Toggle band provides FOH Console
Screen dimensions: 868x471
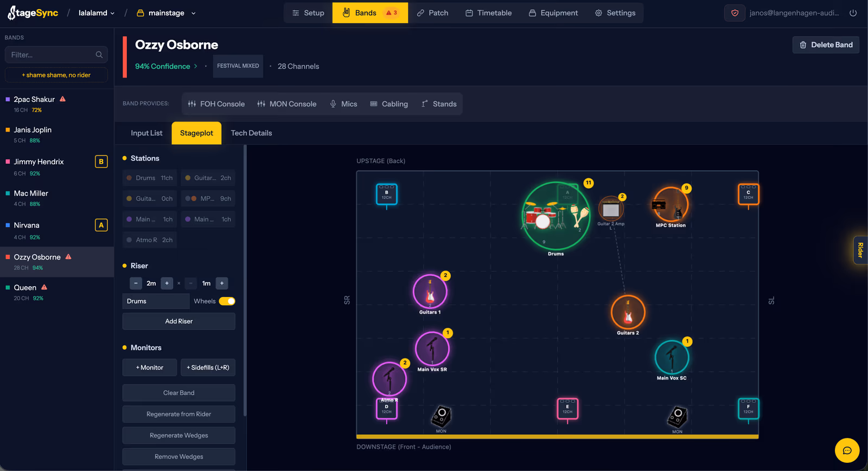pos(216,104)
